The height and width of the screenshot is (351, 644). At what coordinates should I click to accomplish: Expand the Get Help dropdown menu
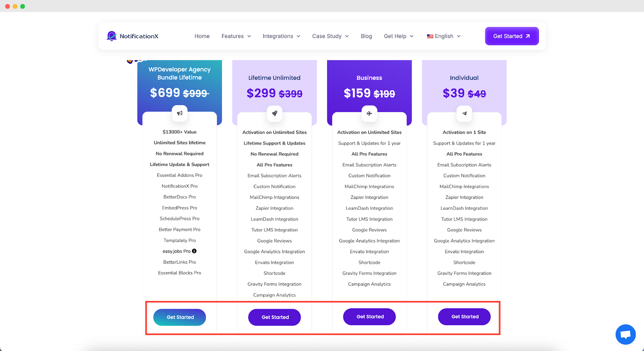pos(399,36)
